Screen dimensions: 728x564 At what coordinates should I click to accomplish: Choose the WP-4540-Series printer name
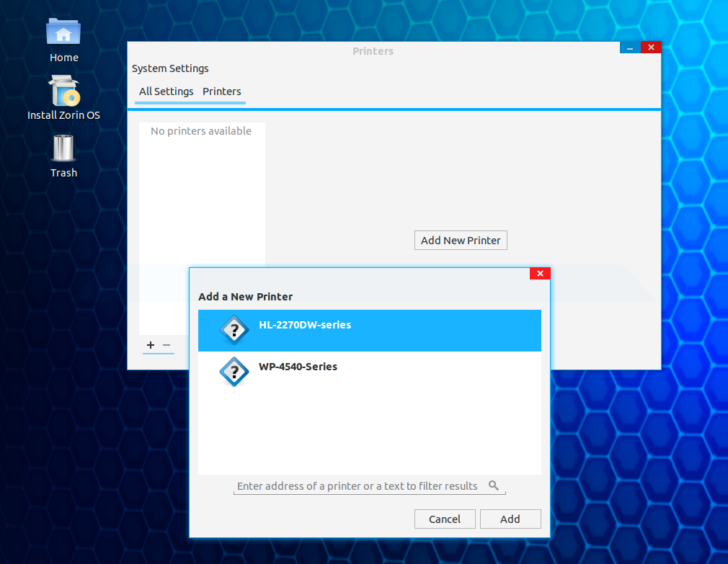[x=298, y=367]
